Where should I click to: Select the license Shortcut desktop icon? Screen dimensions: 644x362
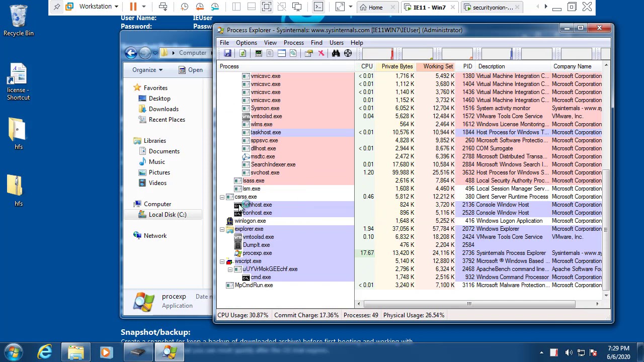18,82
